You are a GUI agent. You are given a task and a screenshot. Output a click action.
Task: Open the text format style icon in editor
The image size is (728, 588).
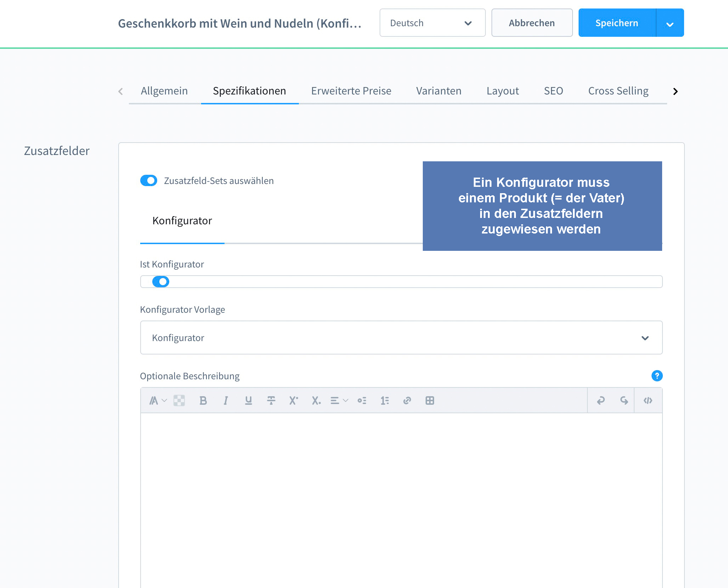pyautogui.click(x=154, y=400)
